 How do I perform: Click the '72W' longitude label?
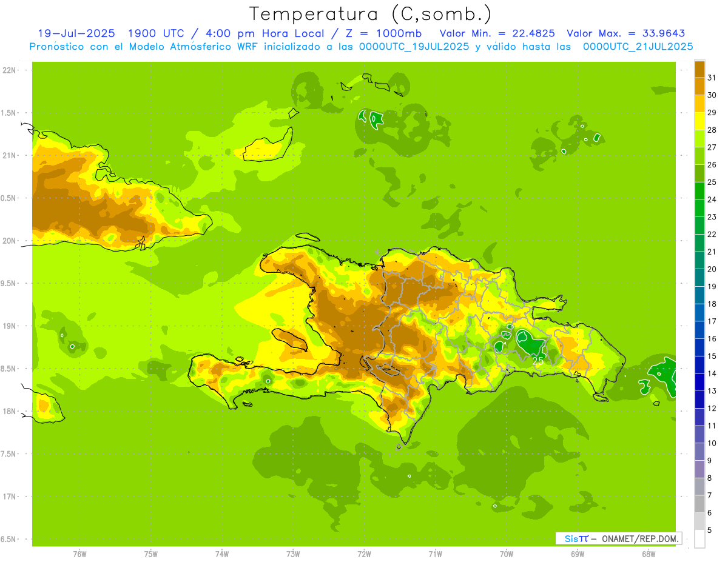pos(364,554)
